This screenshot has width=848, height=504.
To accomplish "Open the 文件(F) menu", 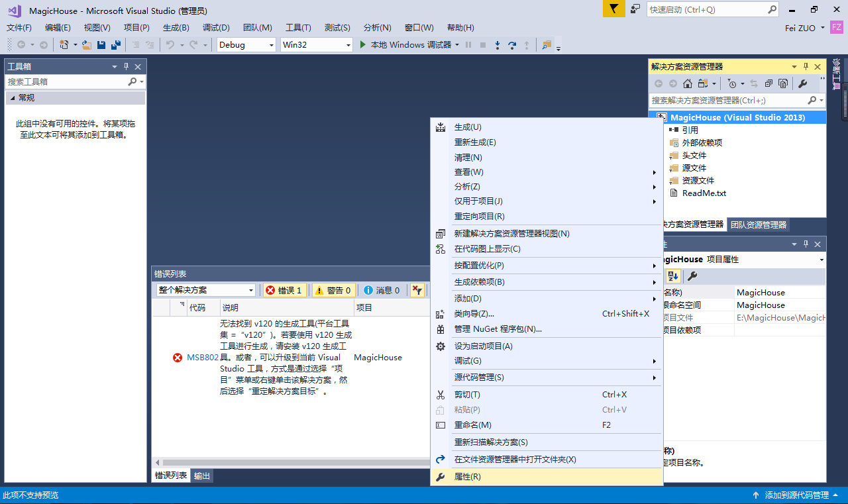I will click(19, 27).
